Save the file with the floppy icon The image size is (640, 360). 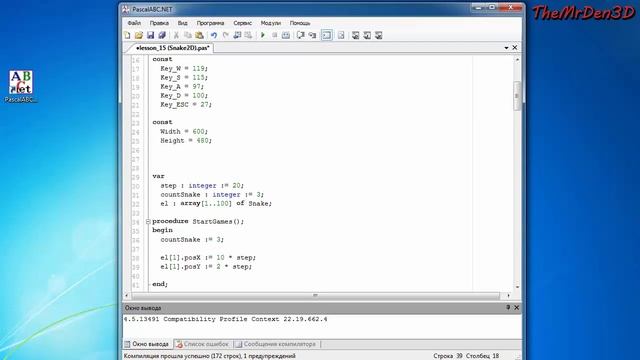point(150,35)
